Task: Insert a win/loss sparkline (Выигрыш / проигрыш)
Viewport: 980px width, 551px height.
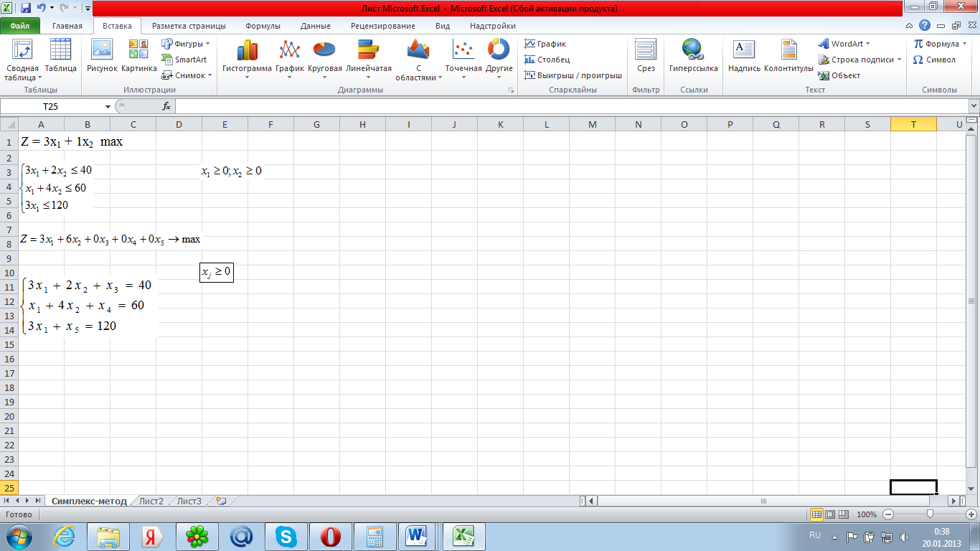Action: 573,75
